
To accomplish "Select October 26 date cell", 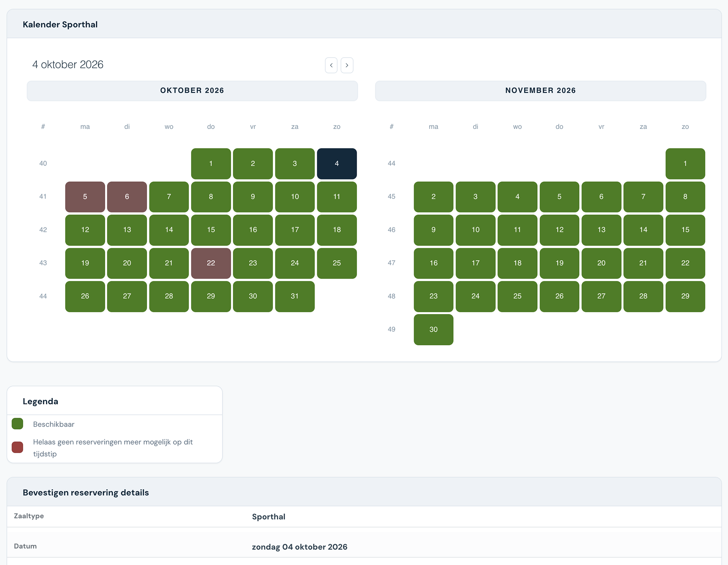I will click(85, 296).
